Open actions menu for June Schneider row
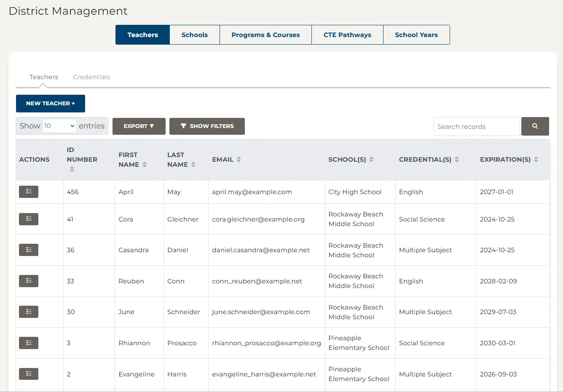The image size is (563, 392). (x=29, y=312)
